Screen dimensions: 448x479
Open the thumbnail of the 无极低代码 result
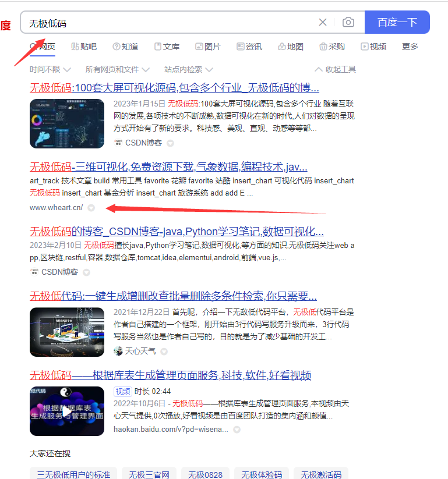click(67, 332)
